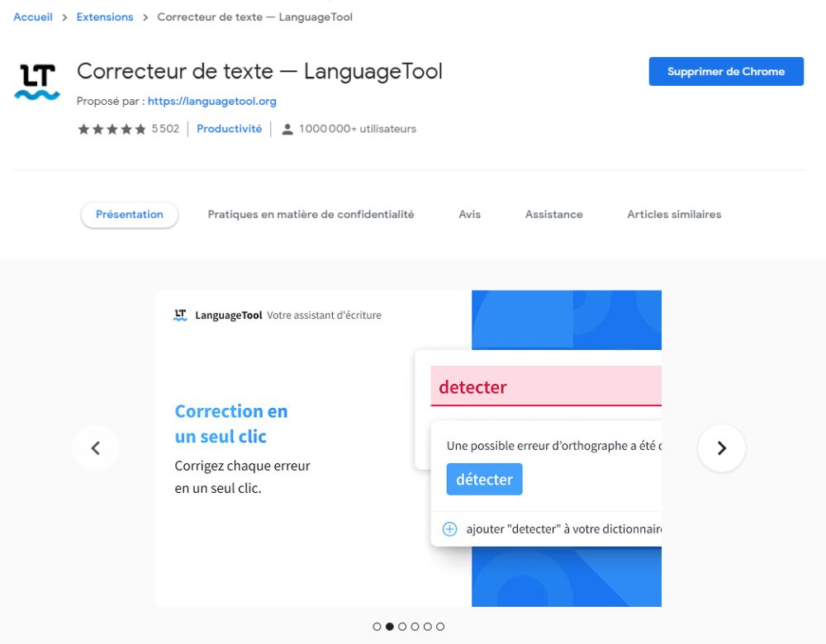This screenshot has height=644, width=826.
Task: Open the Productivité category link
Action: coord(229,129)
